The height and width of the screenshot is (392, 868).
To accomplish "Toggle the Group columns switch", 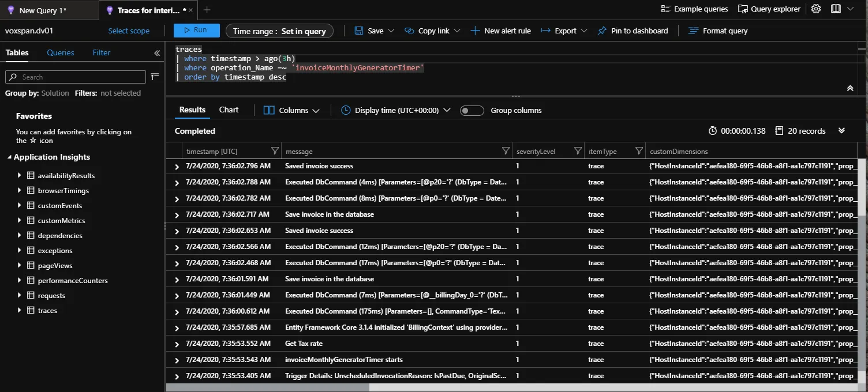I will click(x=472, y=111).
